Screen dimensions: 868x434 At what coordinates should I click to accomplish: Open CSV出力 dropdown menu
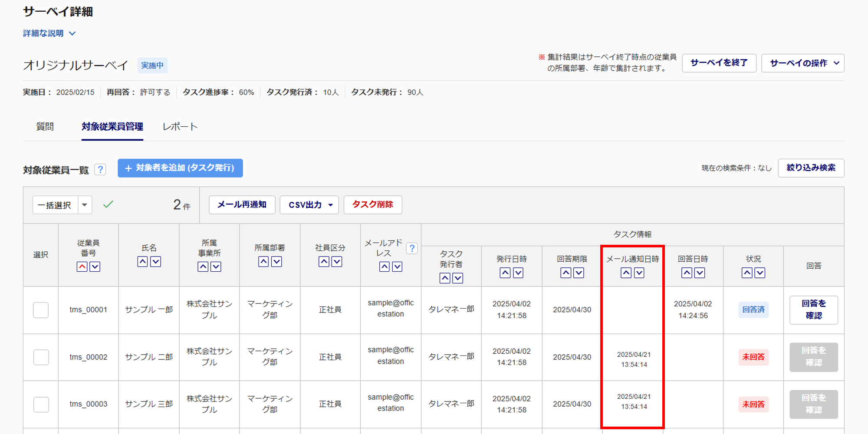309,204
